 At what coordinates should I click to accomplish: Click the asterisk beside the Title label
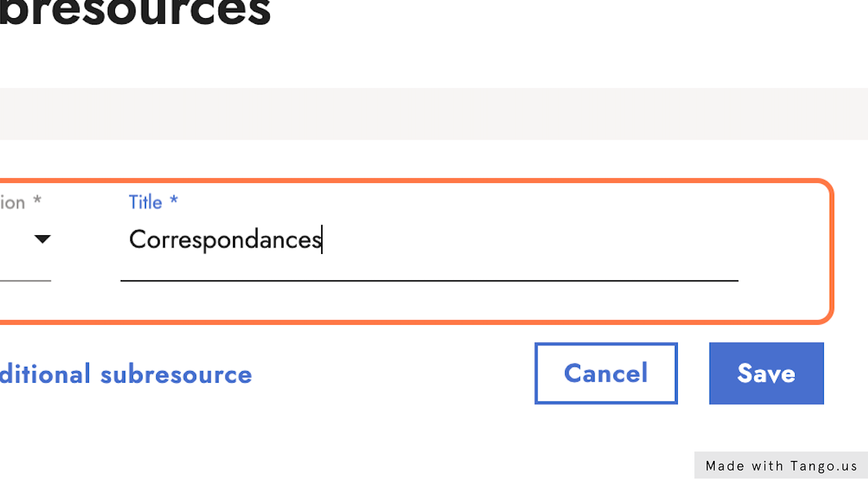pos(174,202)
